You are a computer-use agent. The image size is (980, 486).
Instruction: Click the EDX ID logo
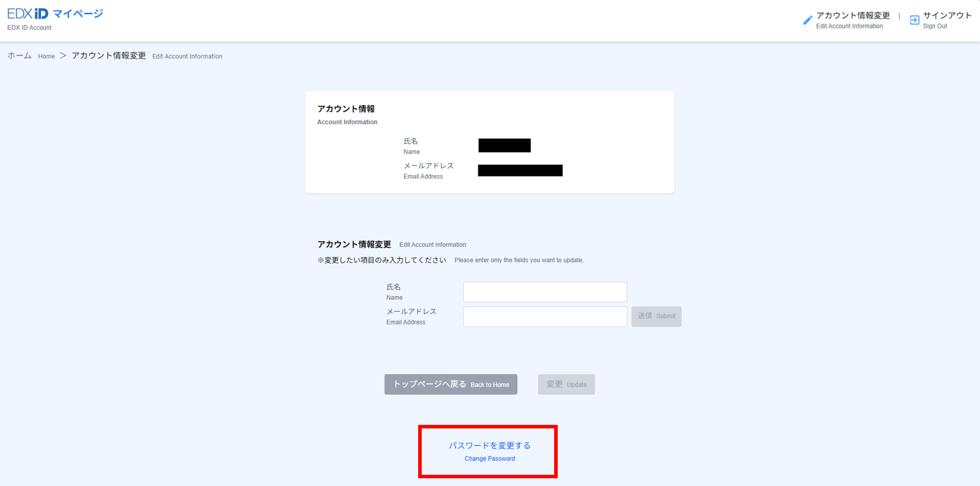(x=27, y=14)
